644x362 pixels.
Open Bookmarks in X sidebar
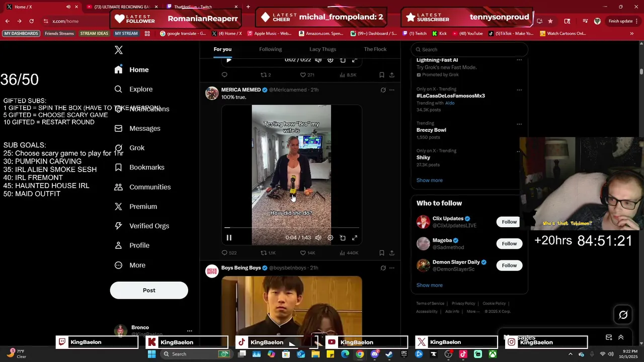point(139,167)
